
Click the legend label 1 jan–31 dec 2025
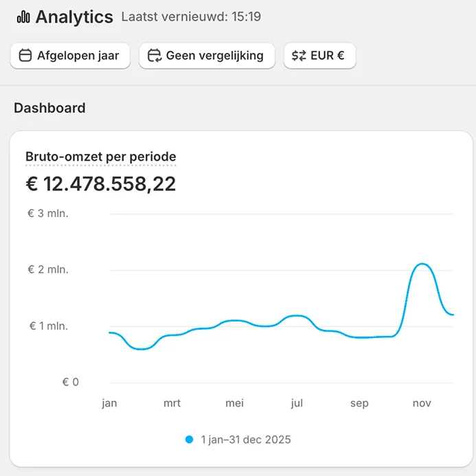pos(246,440)
